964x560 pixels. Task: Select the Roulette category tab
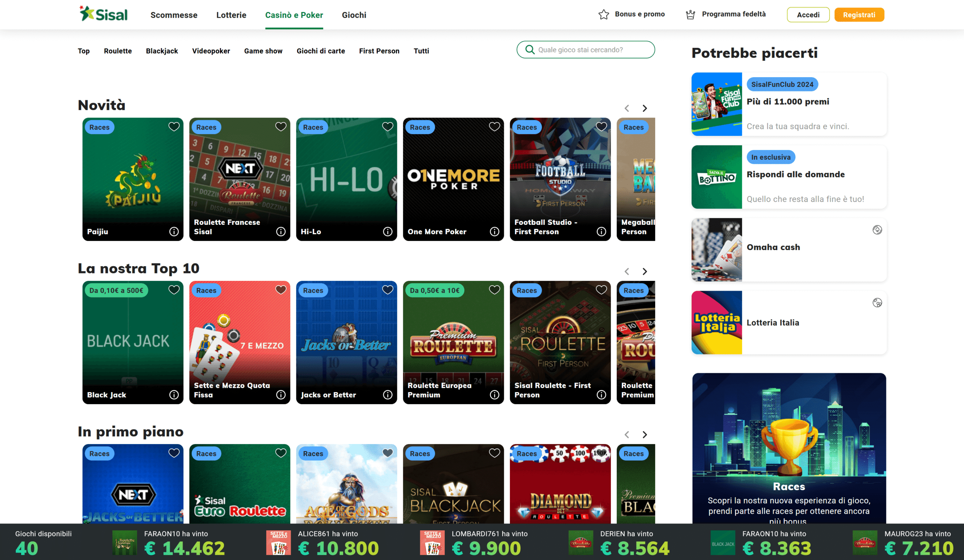(x=118, y=51)
